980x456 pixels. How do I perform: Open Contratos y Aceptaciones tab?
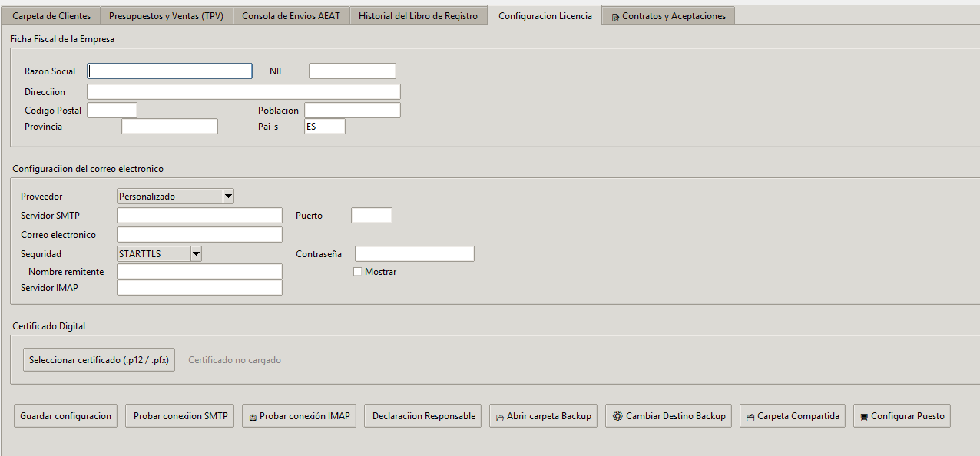tap(668, 15)
